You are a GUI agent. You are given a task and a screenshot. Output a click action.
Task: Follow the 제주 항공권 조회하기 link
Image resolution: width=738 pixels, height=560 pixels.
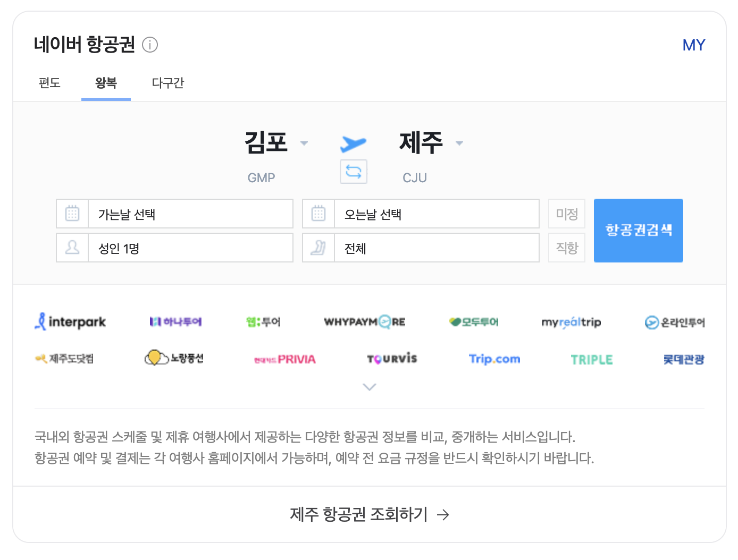370,514
